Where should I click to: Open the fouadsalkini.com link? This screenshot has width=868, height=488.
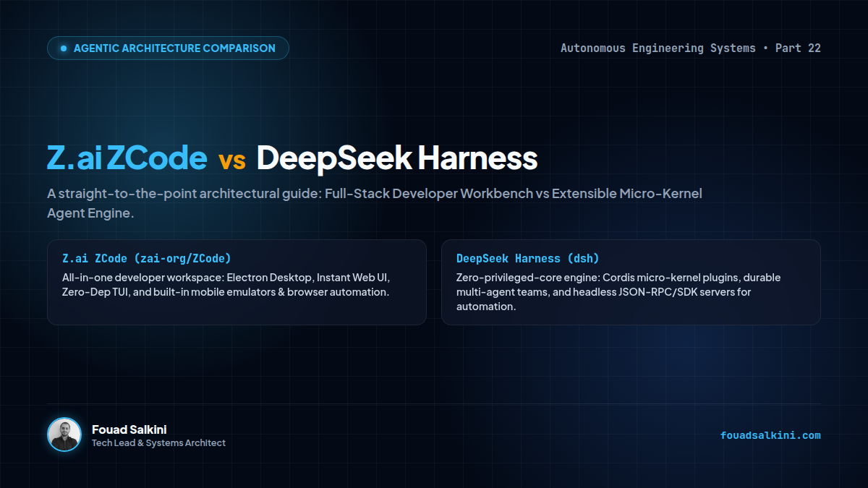pyautogui.click(x=770, y=435)
